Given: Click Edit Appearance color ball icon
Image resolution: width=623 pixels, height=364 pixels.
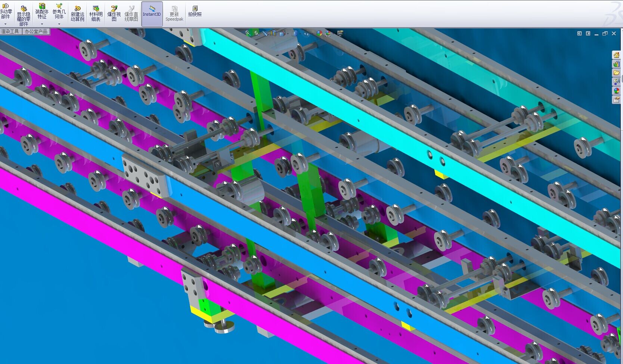Looking at the screenshot, I should (319, 33).
